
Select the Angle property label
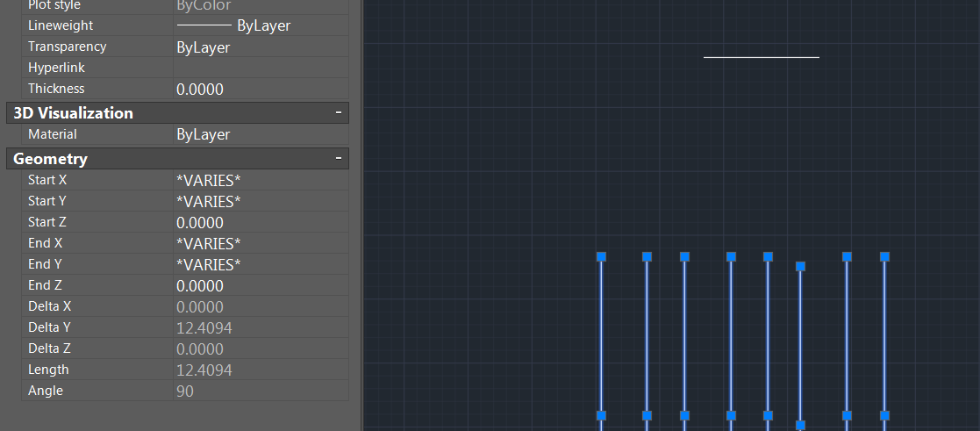[46, 391]
